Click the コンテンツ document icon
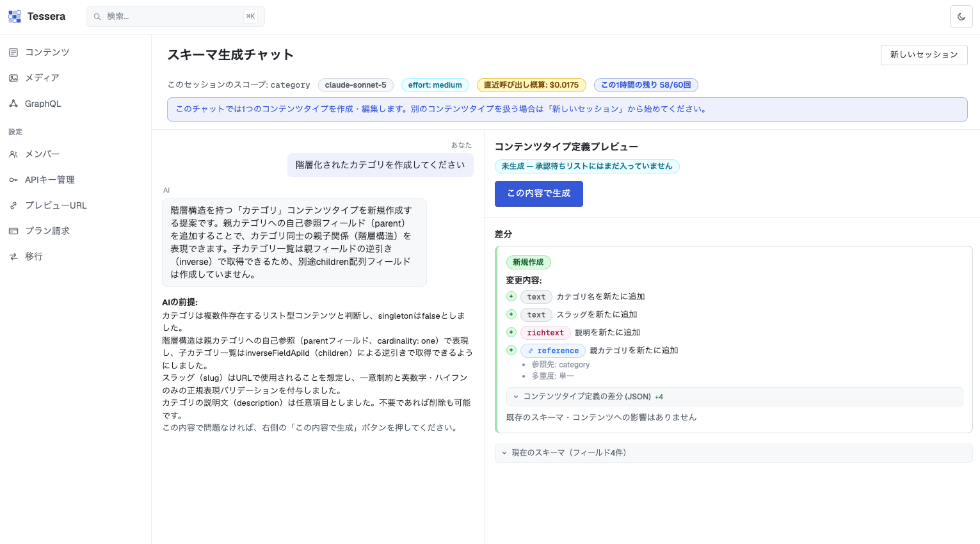The image size is (980, 544). pos(13,52)
